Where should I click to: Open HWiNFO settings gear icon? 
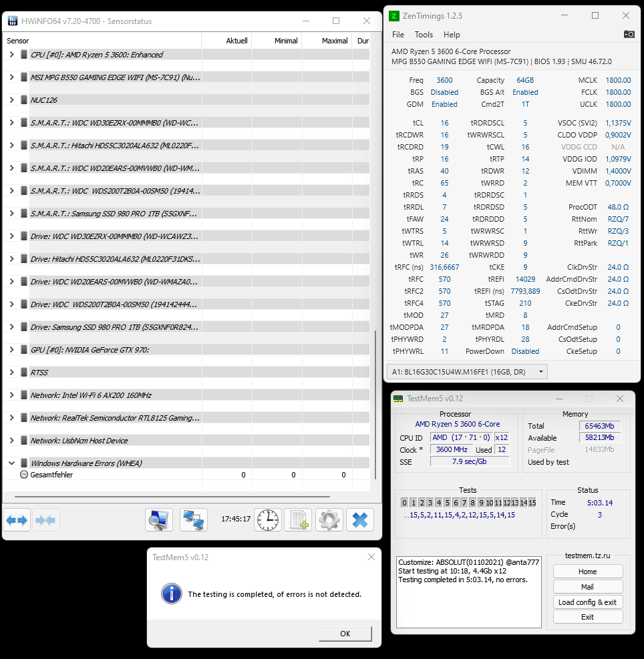pos(329,520)
